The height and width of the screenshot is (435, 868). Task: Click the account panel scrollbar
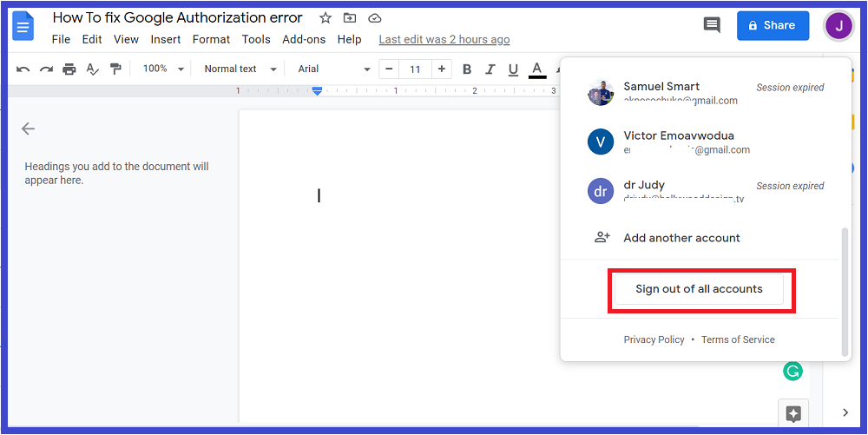pyautogui.click(x=845, y=292)
